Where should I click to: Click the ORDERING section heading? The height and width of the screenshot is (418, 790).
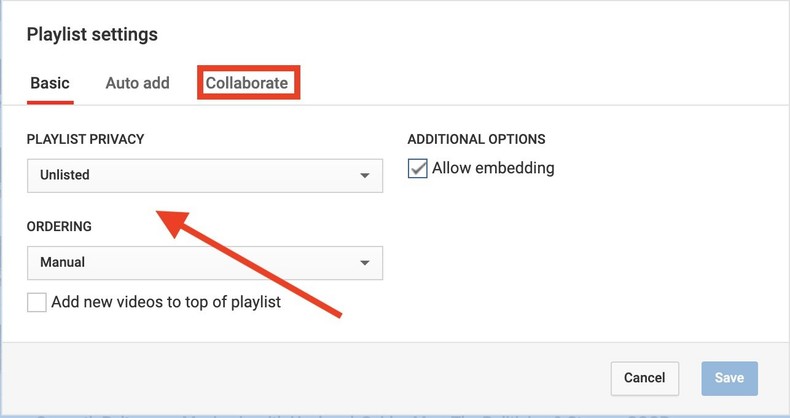point(59,227)
